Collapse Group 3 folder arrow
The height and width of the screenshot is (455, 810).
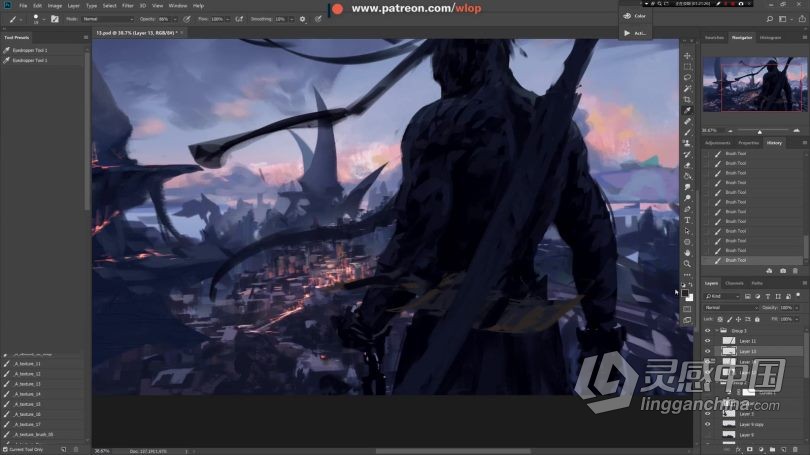click(x=717, y=331)
